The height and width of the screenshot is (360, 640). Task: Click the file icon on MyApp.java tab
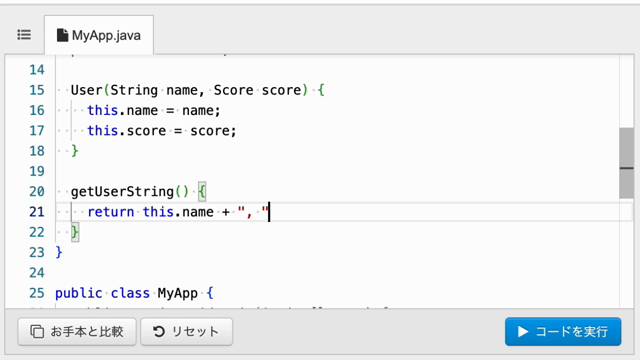click(x=62, y=35)
